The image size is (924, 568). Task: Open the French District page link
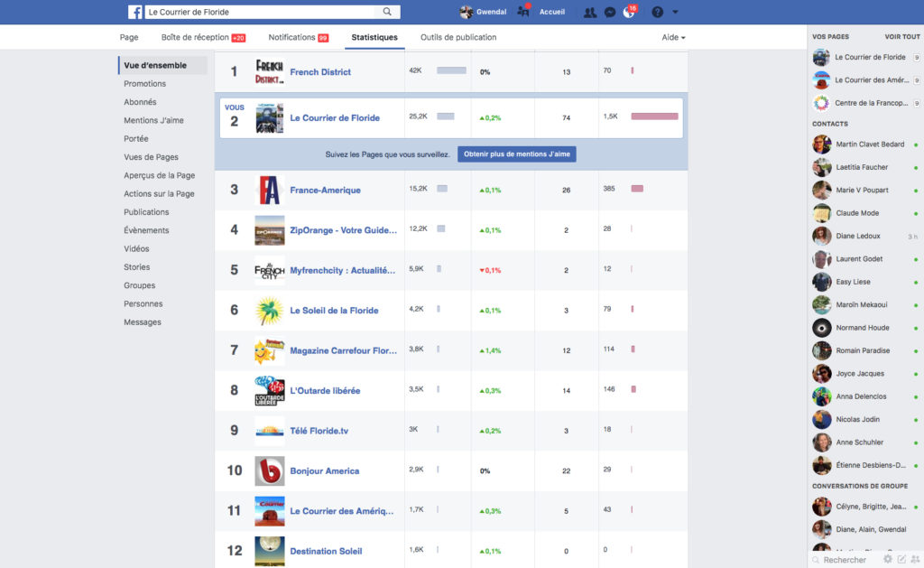[320, 72]
